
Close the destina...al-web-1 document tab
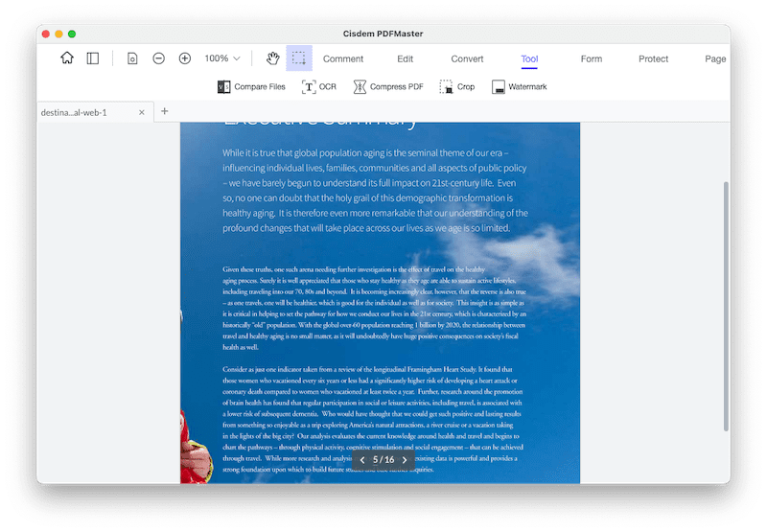pos(141,112)
